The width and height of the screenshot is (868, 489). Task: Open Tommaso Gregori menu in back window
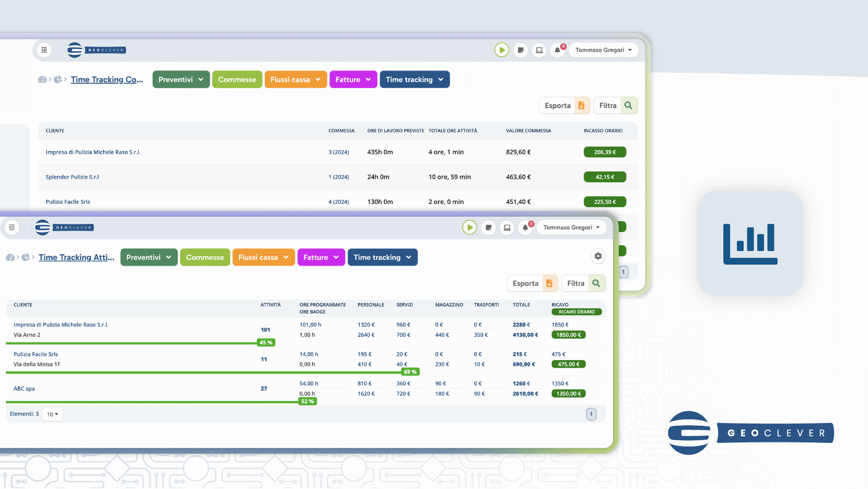(x=604, y=50)
